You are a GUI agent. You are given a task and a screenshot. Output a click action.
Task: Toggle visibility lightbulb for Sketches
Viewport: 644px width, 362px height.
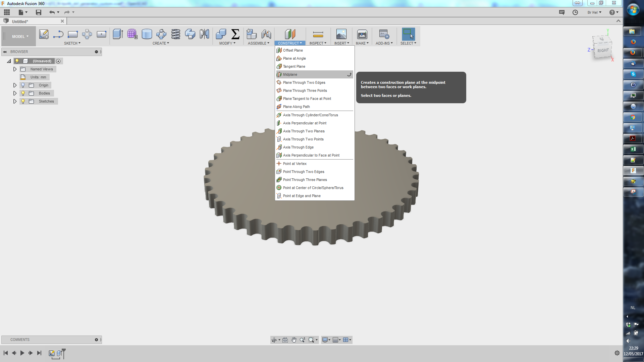[23, 101]
